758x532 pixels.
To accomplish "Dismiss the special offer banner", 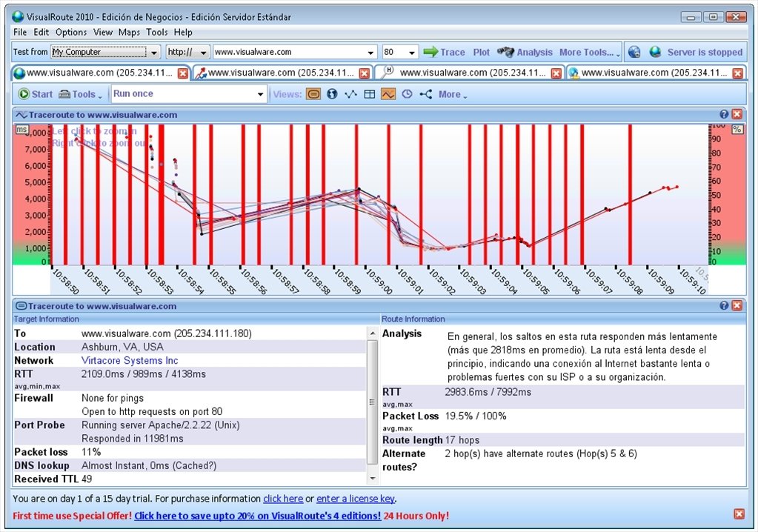I will pos(739,514).
